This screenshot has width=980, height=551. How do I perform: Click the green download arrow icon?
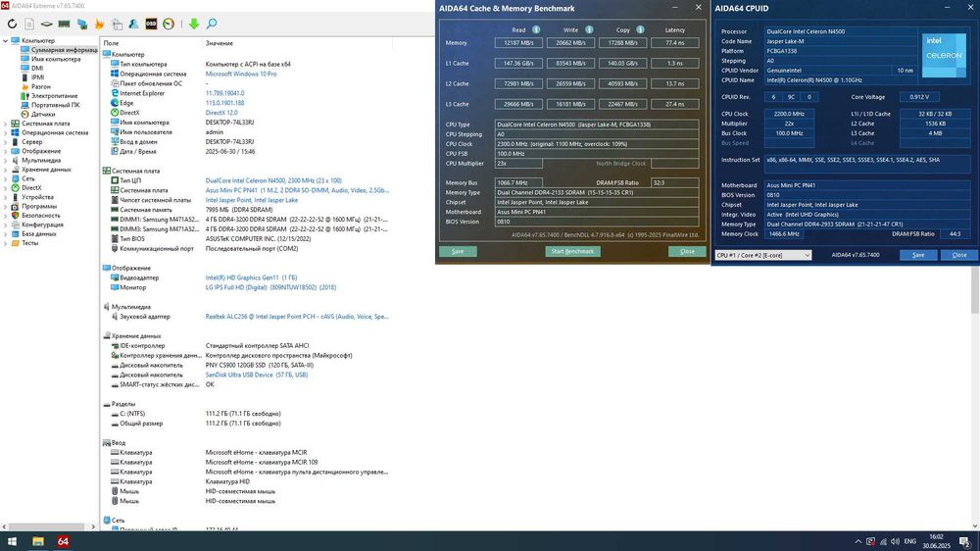pyautogui.click(x=194, y=24)
